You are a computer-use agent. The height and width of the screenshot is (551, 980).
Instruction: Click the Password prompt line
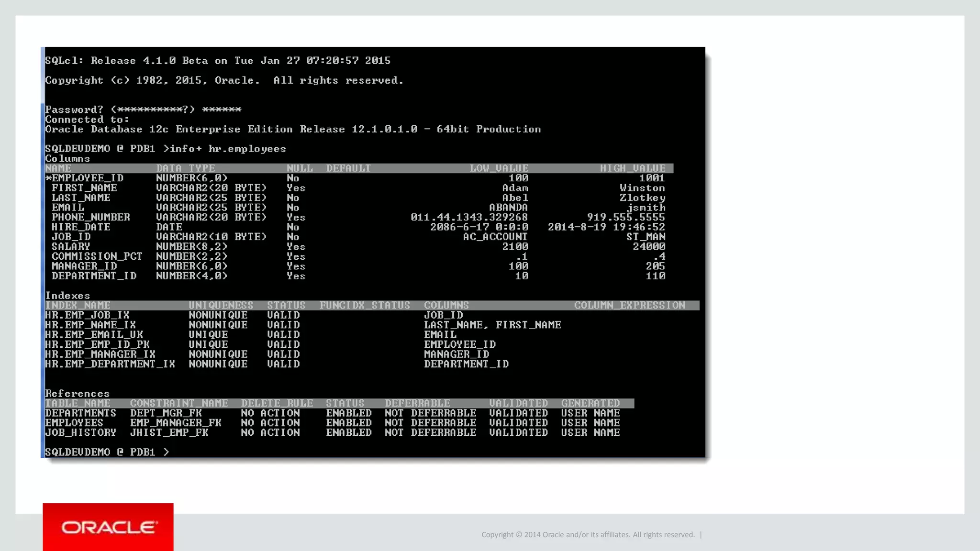[x=143, y=110]
